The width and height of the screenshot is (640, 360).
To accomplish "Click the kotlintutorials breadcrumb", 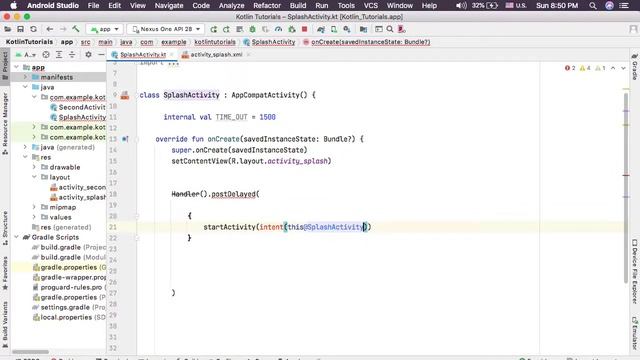I will tap(215, 42).
